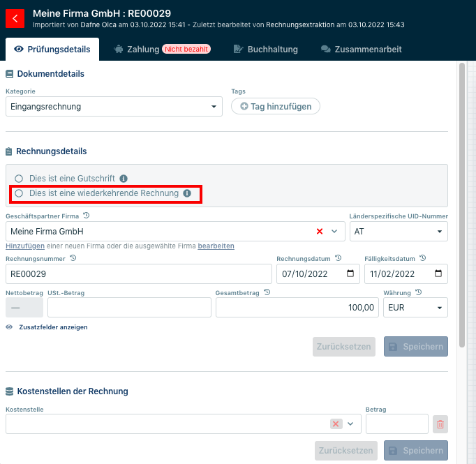Open the Buchhaltung tab
Viewport: 476px width, 464px height.
point(265,49)
